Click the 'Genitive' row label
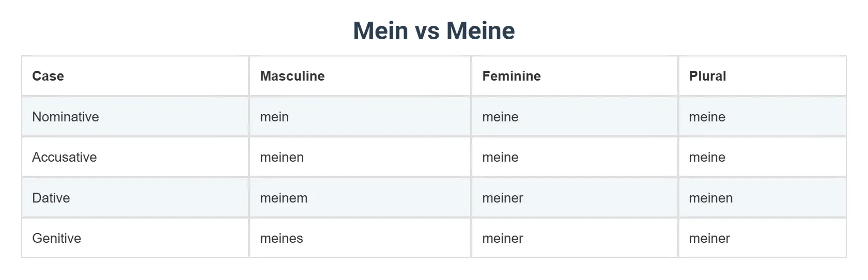Screen dimensions: 868x280 tap(57, 238)
